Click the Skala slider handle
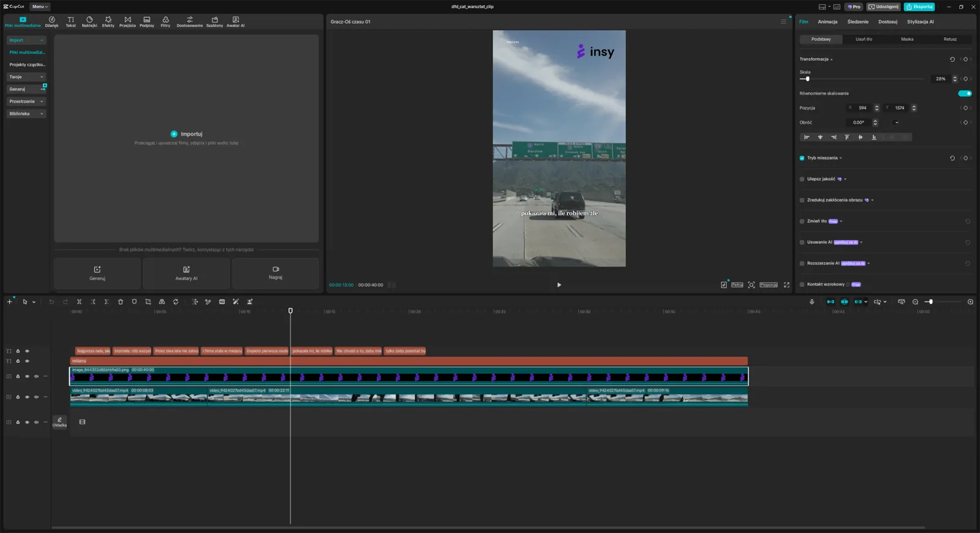980x533 pixels. click(807, 79)
